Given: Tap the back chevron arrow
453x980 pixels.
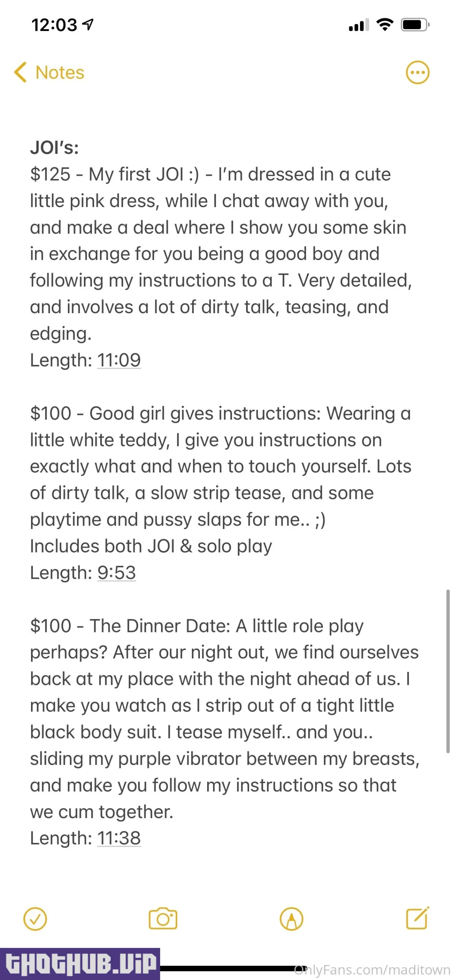Looking at the screenshot, I should [21, 72].
